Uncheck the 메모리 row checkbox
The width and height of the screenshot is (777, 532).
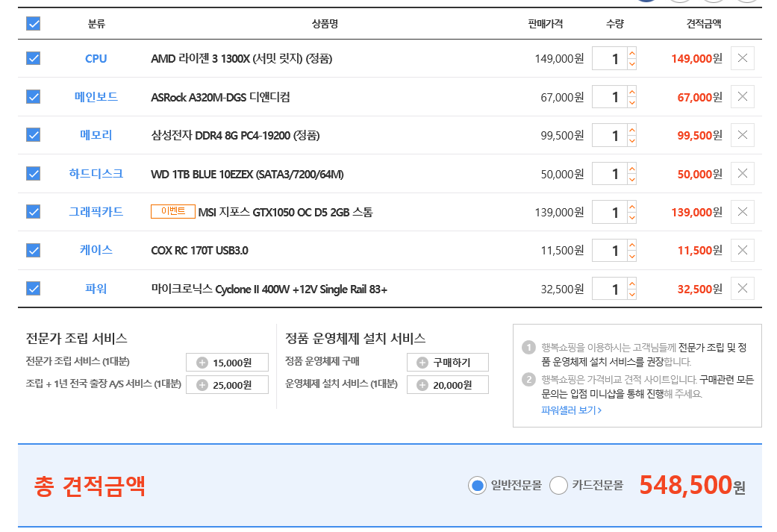(34, 135)
